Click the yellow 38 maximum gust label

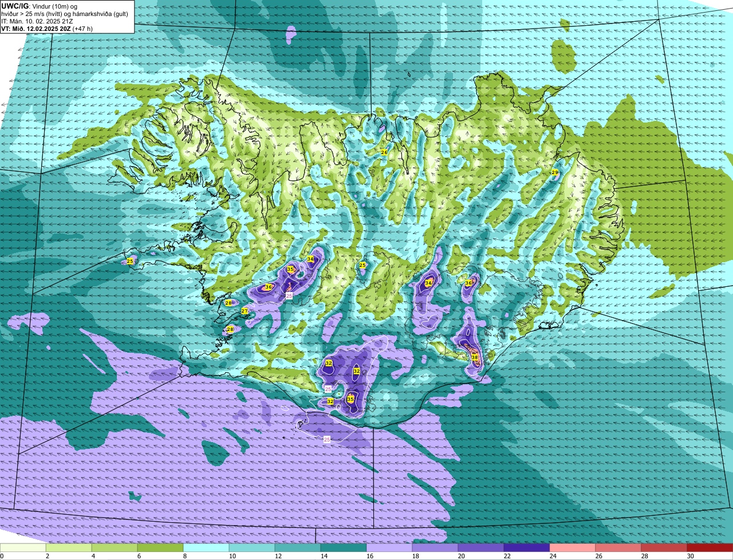[x=475, y=357]
